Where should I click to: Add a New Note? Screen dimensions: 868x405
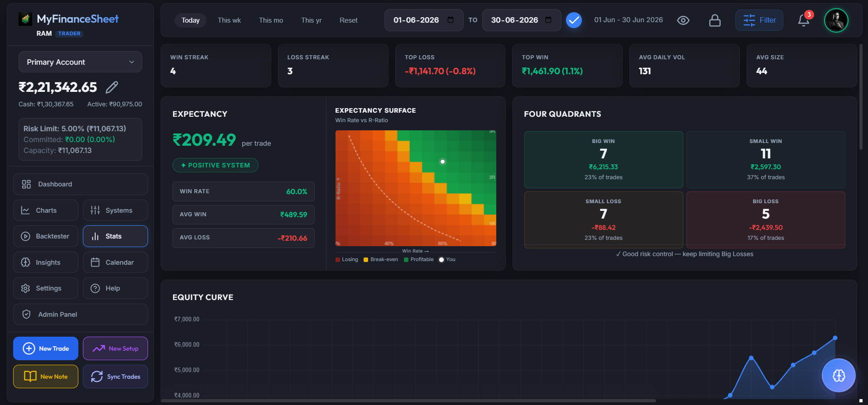(46, 376)
